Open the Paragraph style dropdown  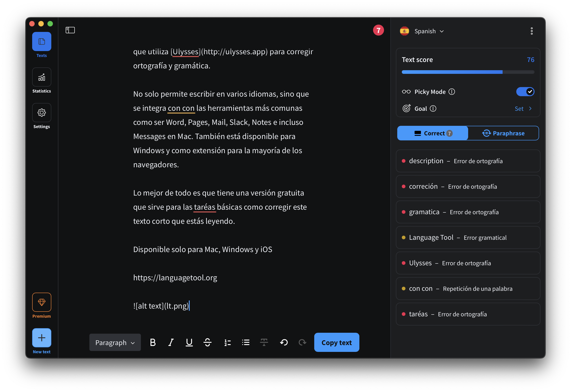115,342
